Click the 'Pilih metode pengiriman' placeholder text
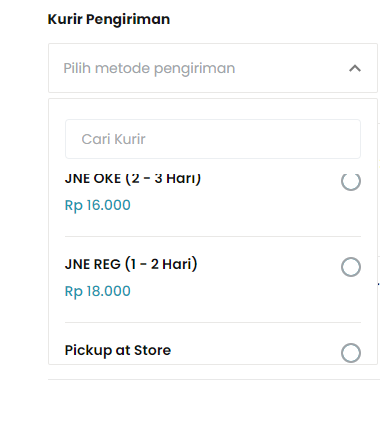The height and width of the screenshot is (433, 380). 149,69
